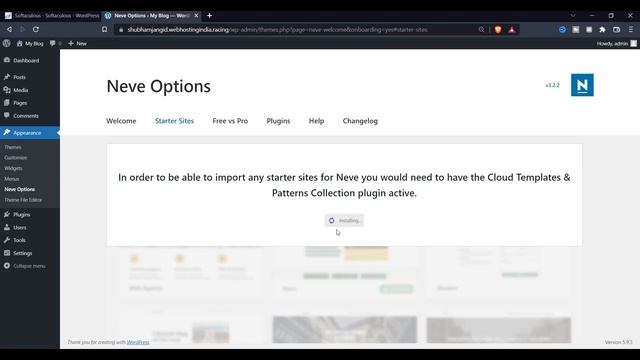Close the Neve Options browser tab
The width and height of the screenshot is (640, 360).
pos(196,16)
